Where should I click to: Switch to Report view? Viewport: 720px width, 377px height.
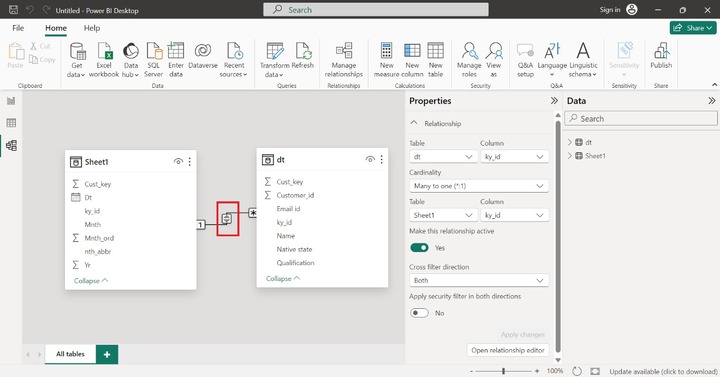pos(11,101)
